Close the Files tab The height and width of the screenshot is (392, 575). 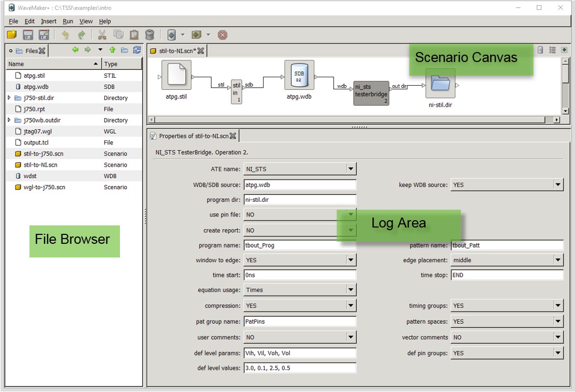pos(42,51)
